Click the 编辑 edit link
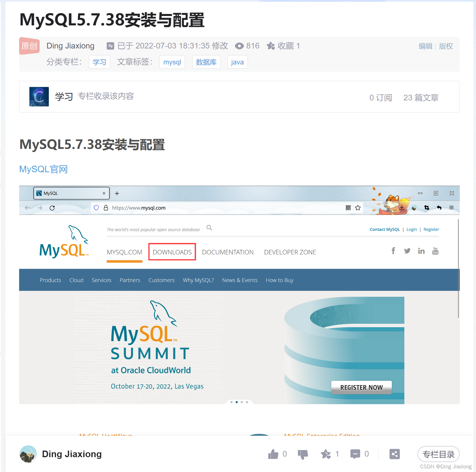476x472 pixels. (x=425, y=46)
